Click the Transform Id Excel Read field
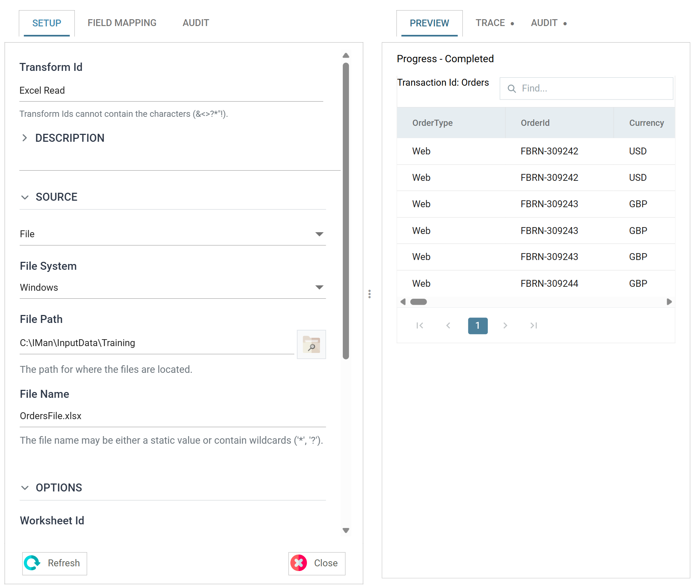Viewport: 700px width, 588px height. (171, 90)
